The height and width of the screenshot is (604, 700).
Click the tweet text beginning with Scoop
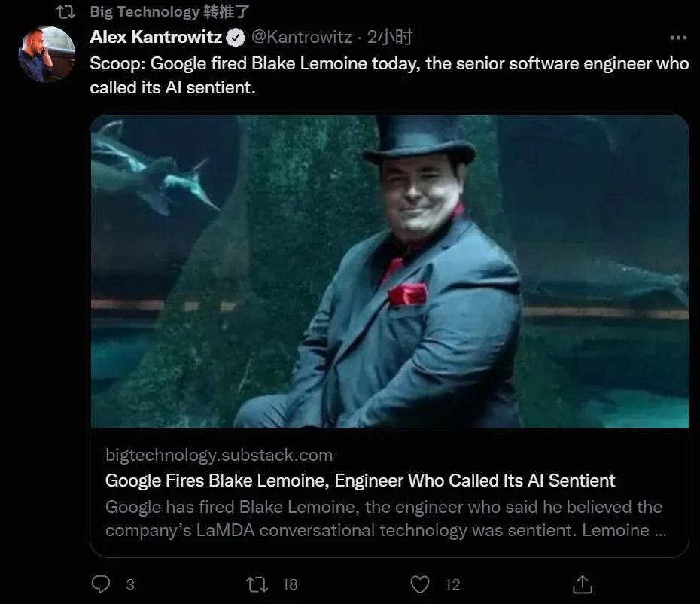click(x=388, y=75)
